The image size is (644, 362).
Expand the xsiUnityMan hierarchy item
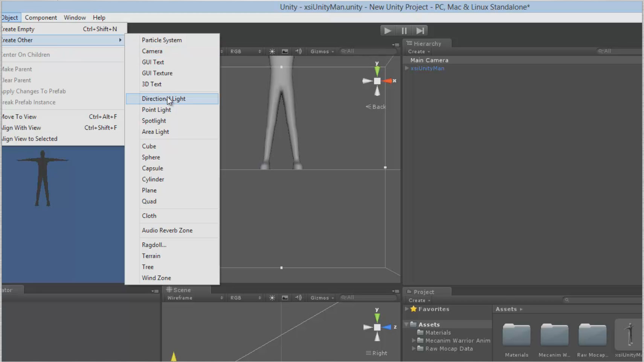pyautogui.click(x=407, y=68)
